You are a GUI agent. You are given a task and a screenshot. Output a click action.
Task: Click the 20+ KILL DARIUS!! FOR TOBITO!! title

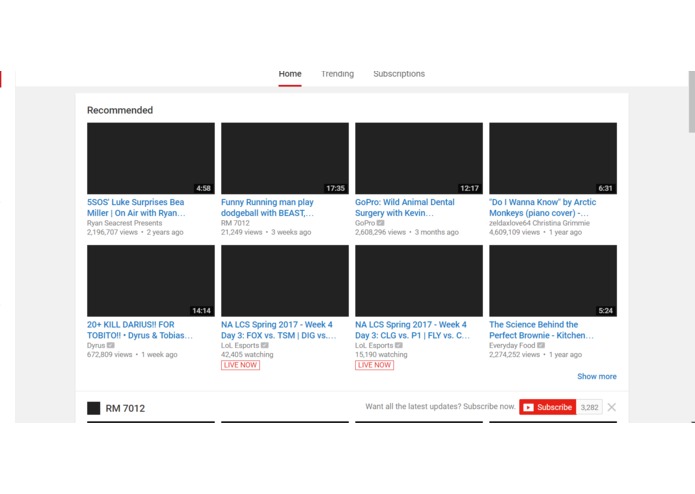tap(140, 330)
